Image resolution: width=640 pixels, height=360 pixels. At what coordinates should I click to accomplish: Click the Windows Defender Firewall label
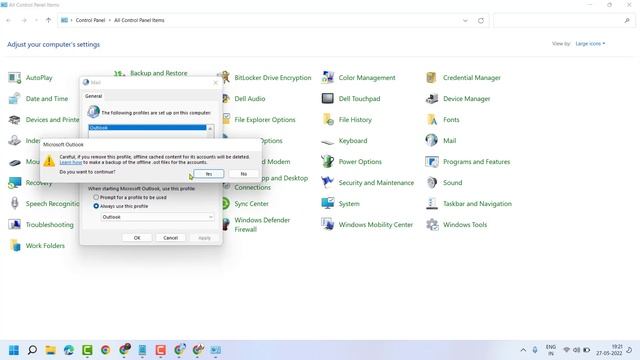click(x=262, y=224)
